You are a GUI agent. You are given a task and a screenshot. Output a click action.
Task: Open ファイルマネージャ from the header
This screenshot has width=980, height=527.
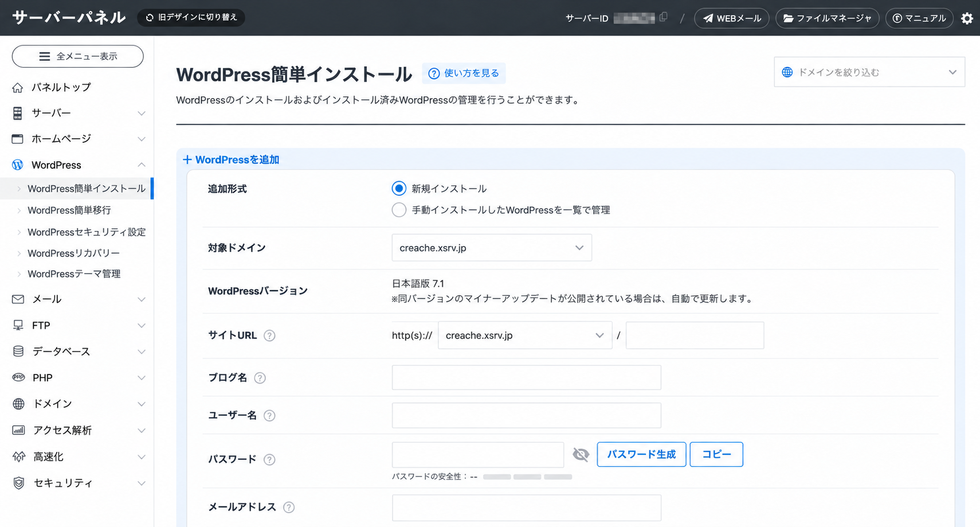pos(827,18)
